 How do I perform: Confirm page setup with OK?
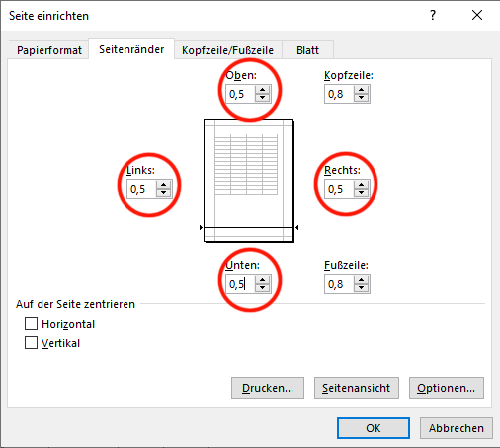374,428
